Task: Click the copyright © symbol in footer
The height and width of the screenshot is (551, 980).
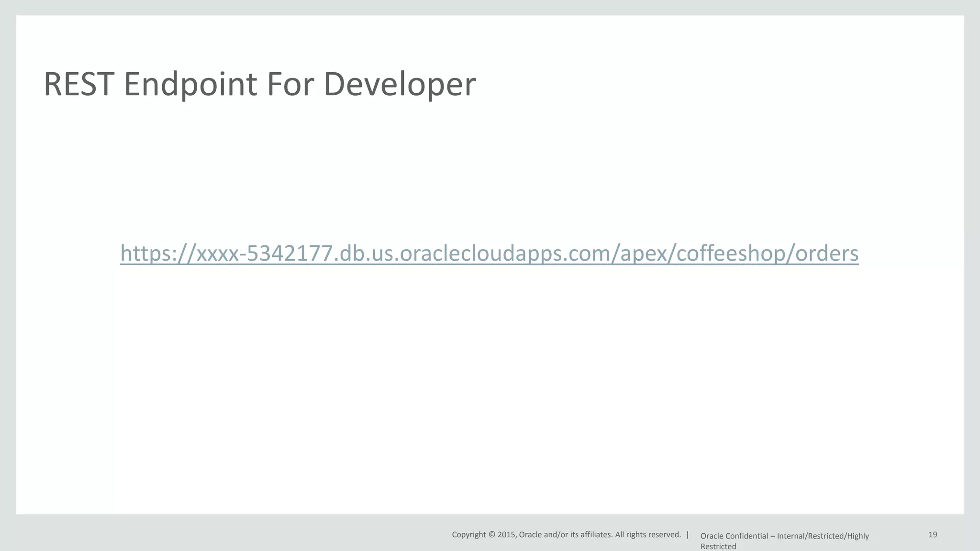Action: (x=491, y=535)
